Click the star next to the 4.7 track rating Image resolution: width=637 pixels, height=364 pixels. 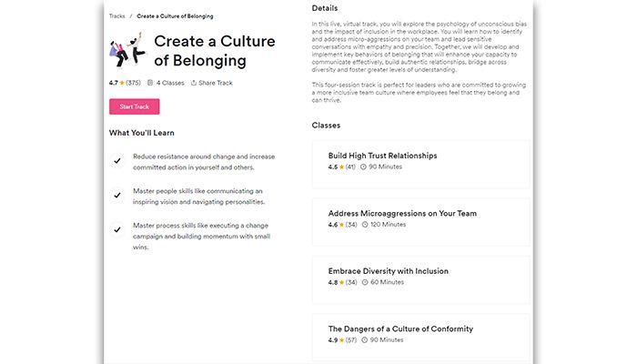coord(123,83)
